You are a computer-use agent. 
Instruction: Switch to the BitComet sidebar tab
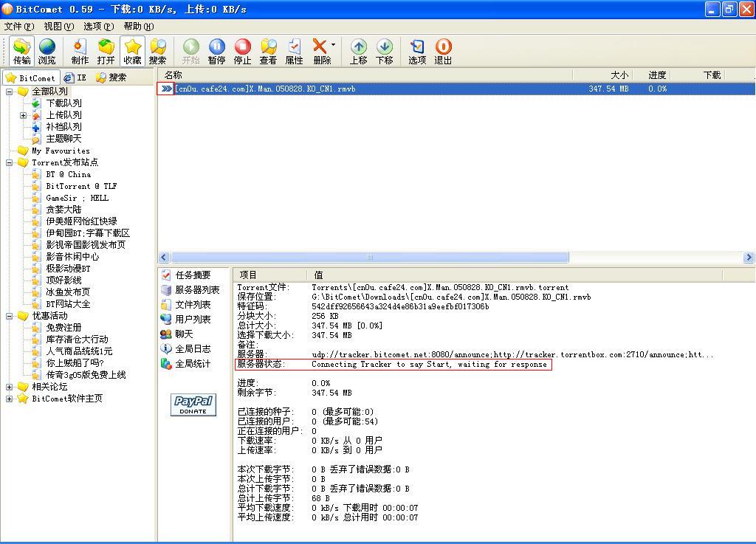pos(31,78)
